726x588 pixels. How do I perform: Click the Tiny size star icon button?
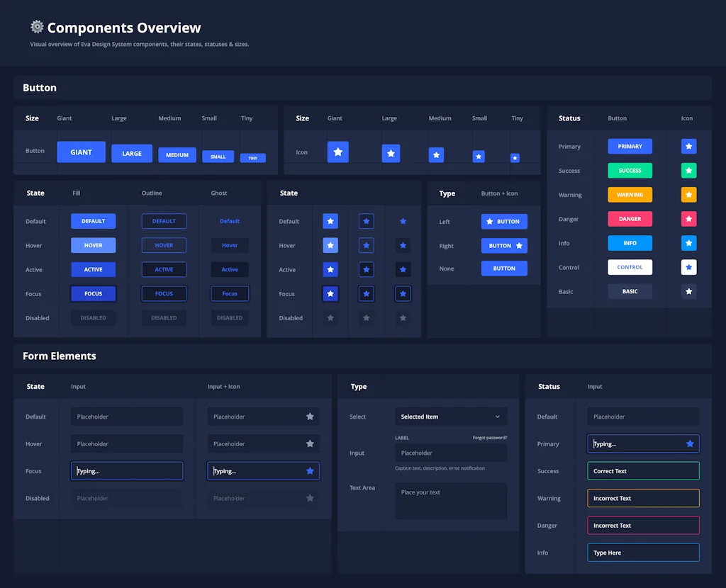pyautogui.click(x=515, y=158)
